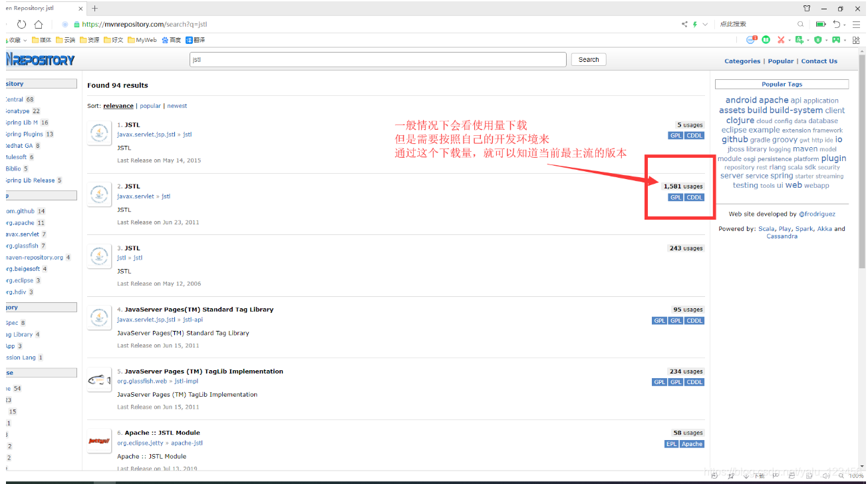Click the jstl-impl result fish thumbnail
Screen dimensions: 868x484
point(100,379)
